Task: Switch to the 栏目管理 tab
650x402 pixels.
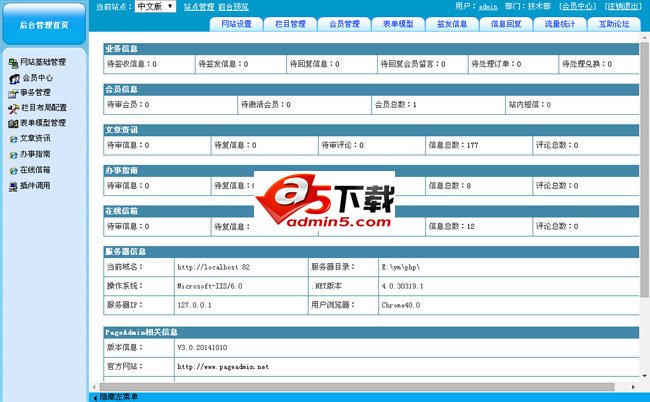Action: pos(290,24)
